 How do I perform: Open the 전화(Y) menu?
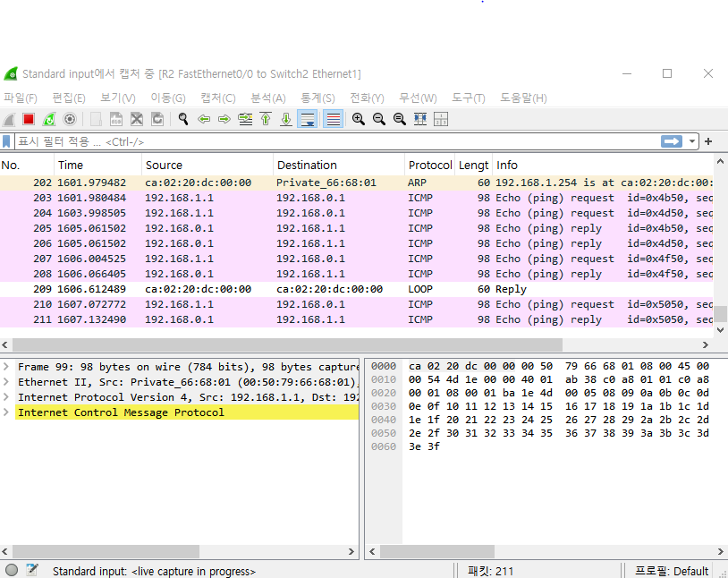pos(367,98)
